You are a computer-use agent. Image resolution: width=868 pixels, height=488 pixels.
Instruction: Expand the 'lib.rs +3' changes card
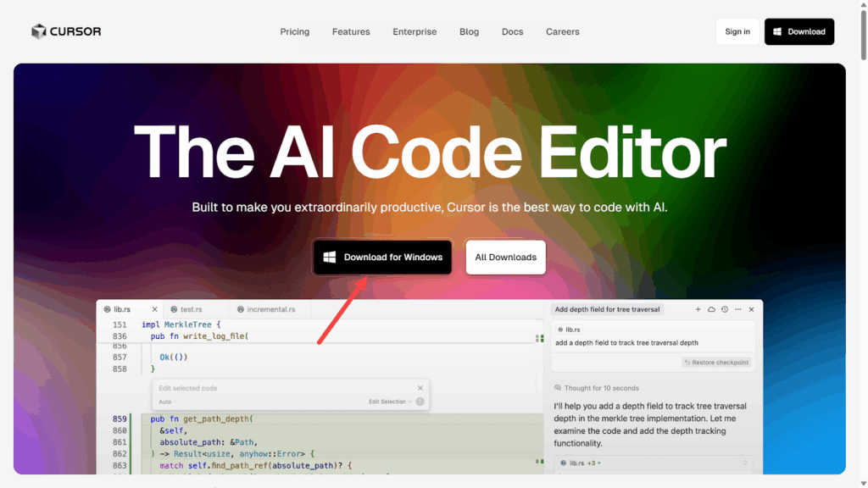pyautogui.click(x=654, y=463)
